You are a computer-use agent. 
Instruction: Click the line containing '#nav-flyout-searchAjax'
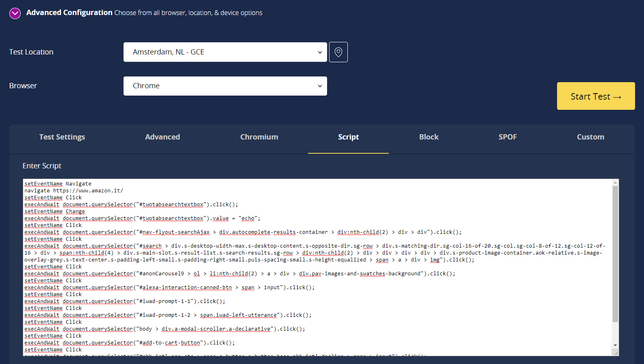[243, 232]
